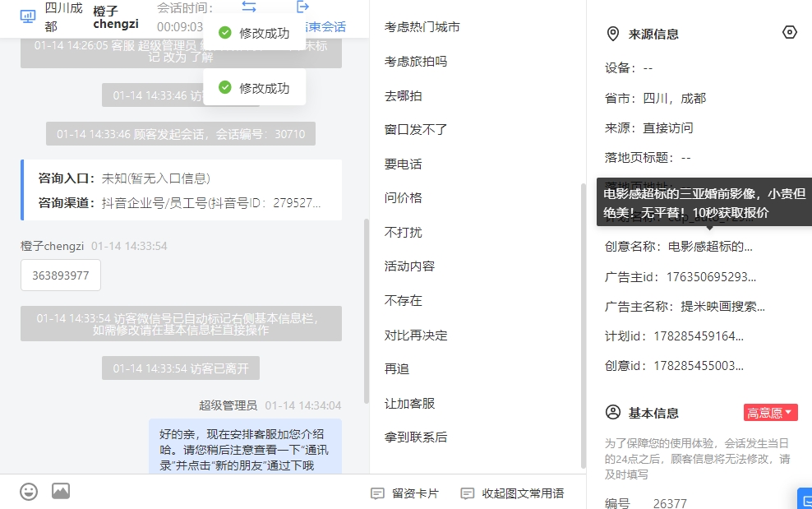The image size is (812, 509).
Task: Click the first 修改成功 toast notification
Action: 254,33
